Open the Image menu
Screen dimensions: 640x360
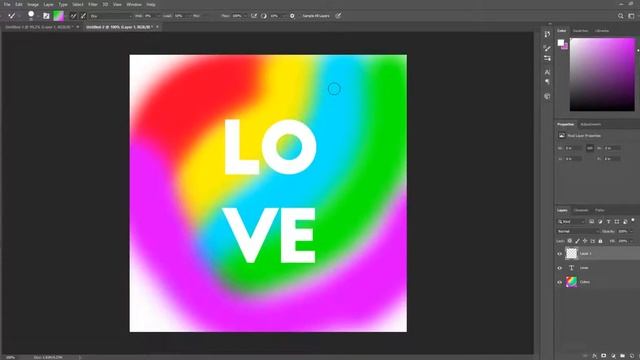pos(33,4)
